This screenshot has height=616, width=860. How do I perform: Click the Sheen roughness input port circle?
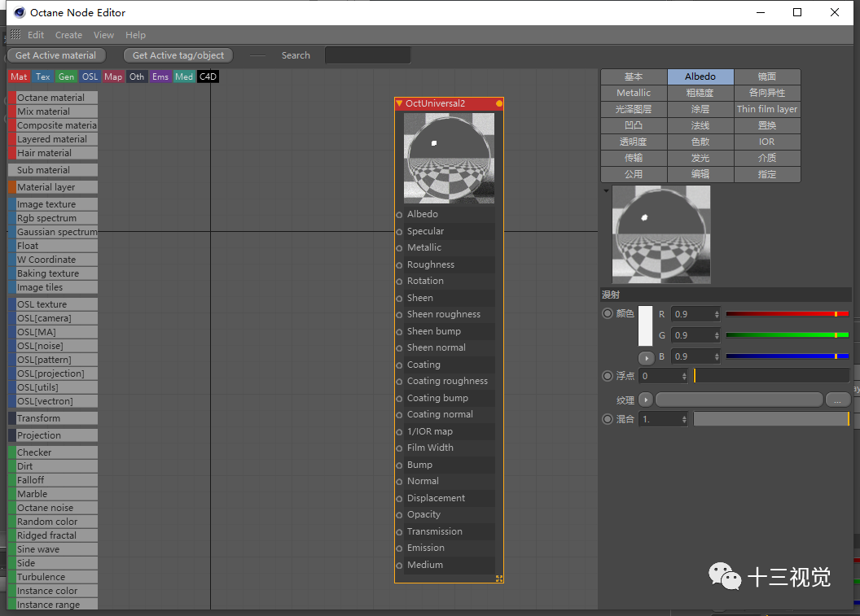tap(399, 315)
